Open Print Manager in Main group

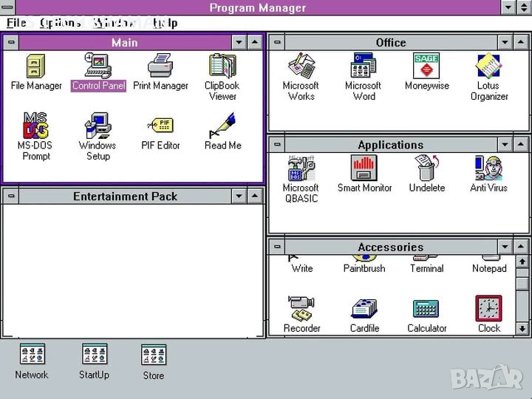[160, 67]
